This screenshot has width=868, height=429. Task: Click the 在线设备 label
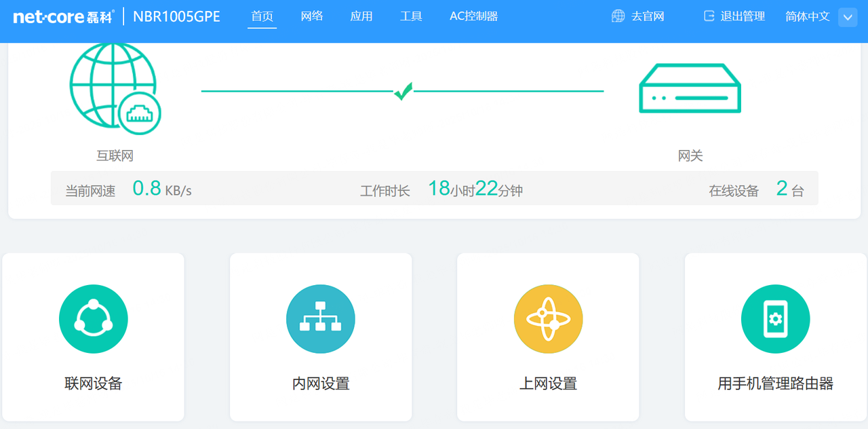734,191
